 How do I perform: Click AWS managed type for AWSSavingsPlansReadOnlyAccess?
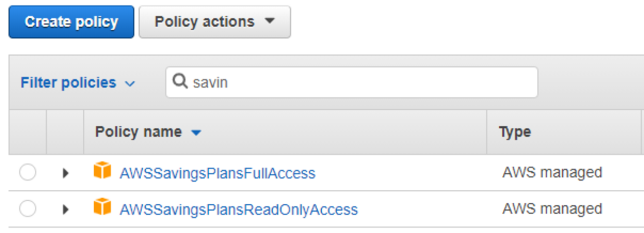[x=552, y=209]
